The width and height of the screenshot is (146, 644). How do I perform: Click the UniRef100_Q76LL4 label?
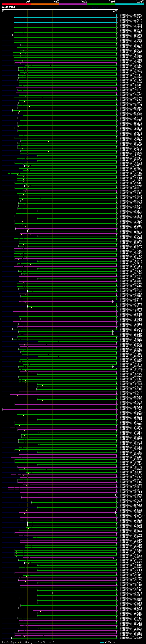(x=131, y=331)
